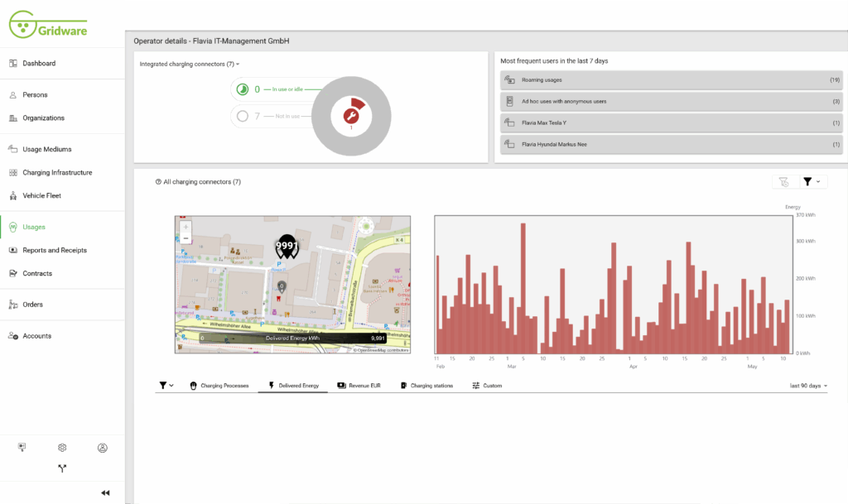Open the 'last 90 days' time range dropdown

(808, 386)
